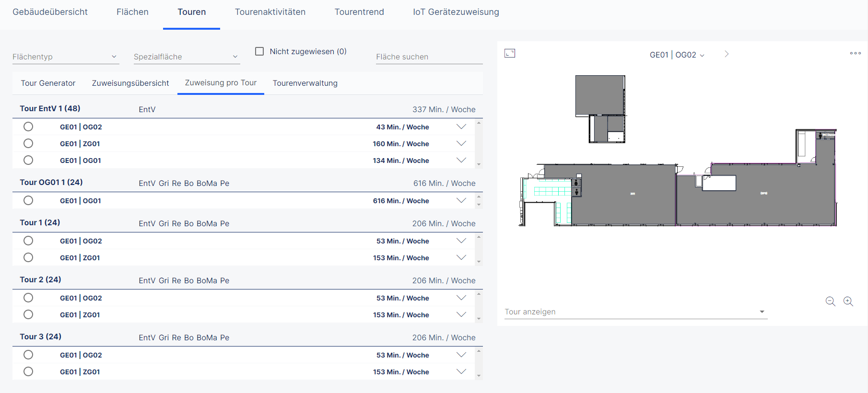868x393 pixels.
Task: Open the Flächentyp dropdown
Action: pyautogui.click(x=65, y=57)
